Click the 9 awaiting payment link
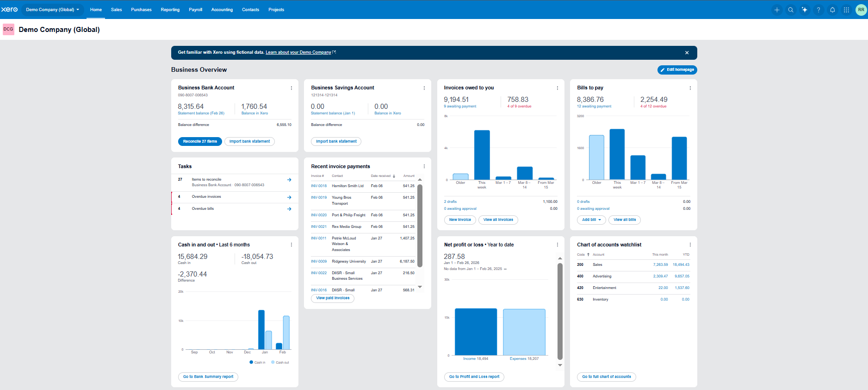The width and height of the screenshot is (868, 390). 460,107
